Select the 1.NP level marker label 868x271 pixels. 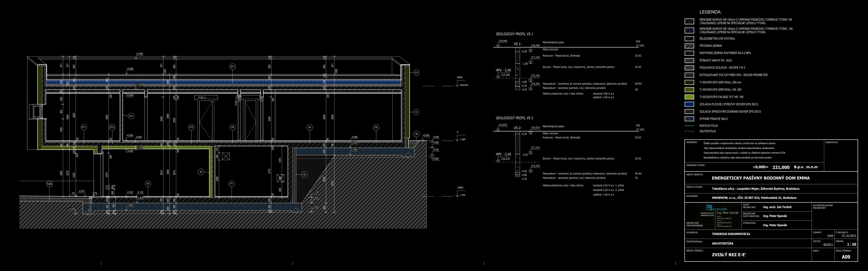tap(462, 139)
